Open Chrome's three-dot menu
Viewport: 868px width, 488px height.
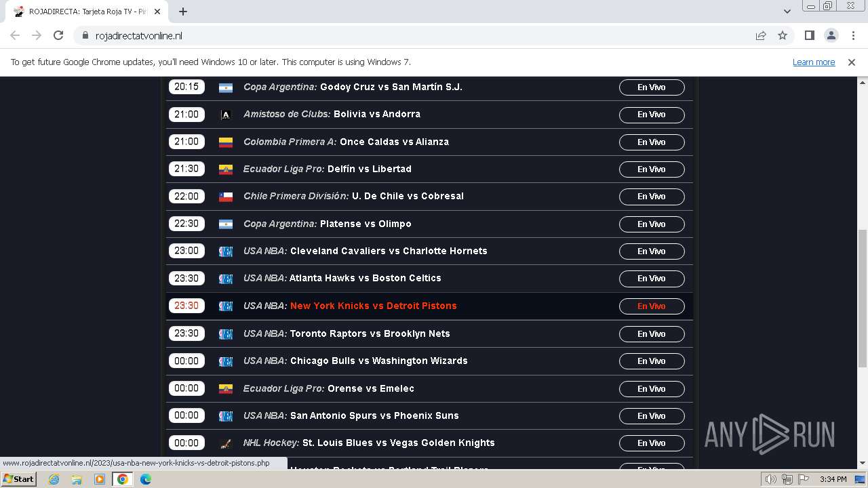[852, 35]
